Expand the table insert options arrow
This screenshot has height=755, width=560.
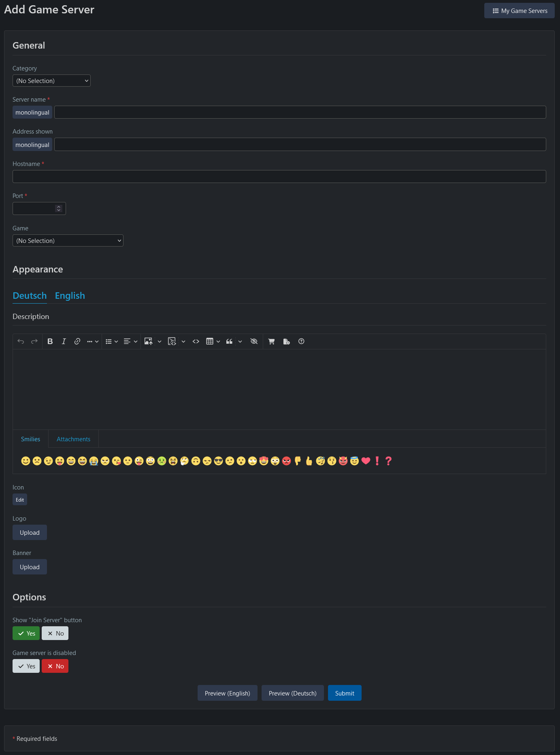point(218,341)
